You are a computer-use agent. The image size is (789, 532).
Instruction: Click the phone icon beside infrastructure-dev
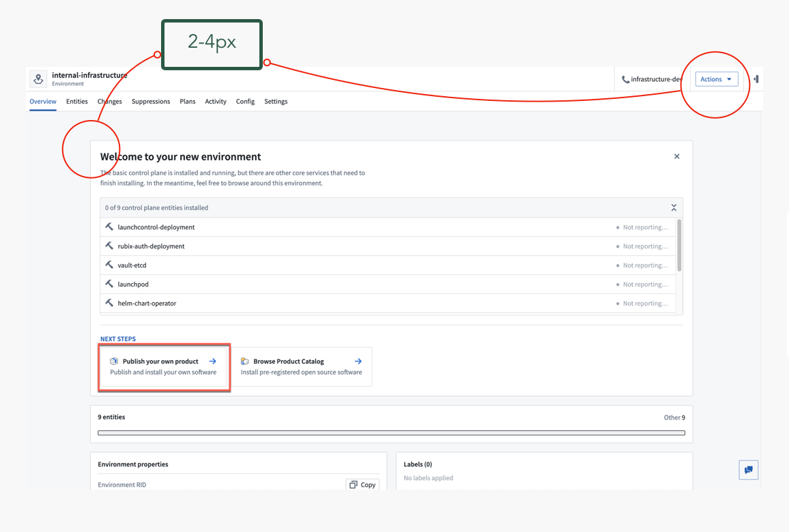(x=625, y=80)
